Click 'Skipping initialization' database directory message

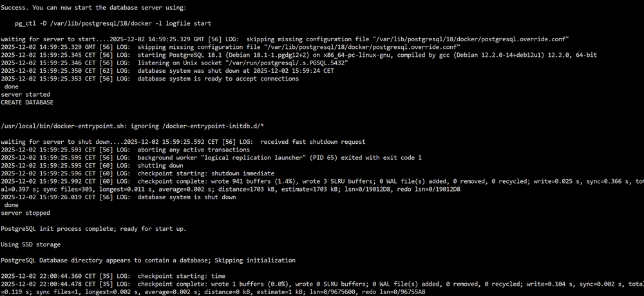click(x=148, y=261)
